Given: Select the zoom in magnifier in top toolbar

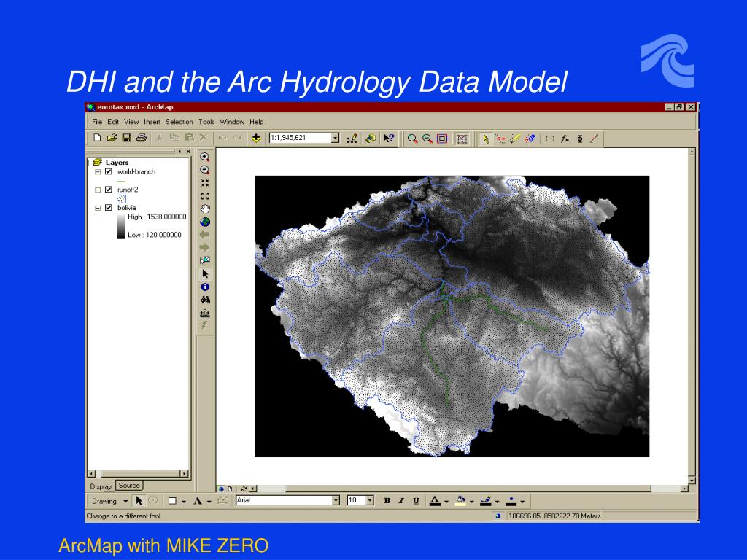Looking at the screenshot, I should (x=413, y=139).
